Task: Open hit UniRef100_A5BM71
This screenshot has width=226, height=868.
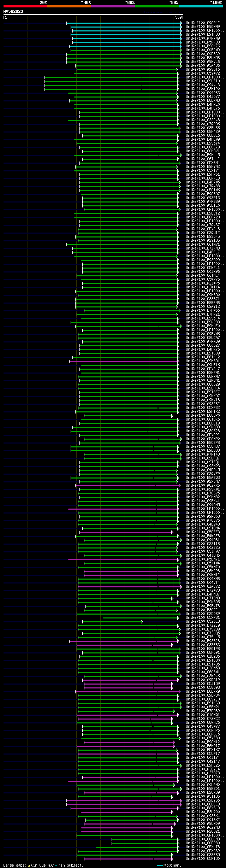Action: [x=203, y=559]
